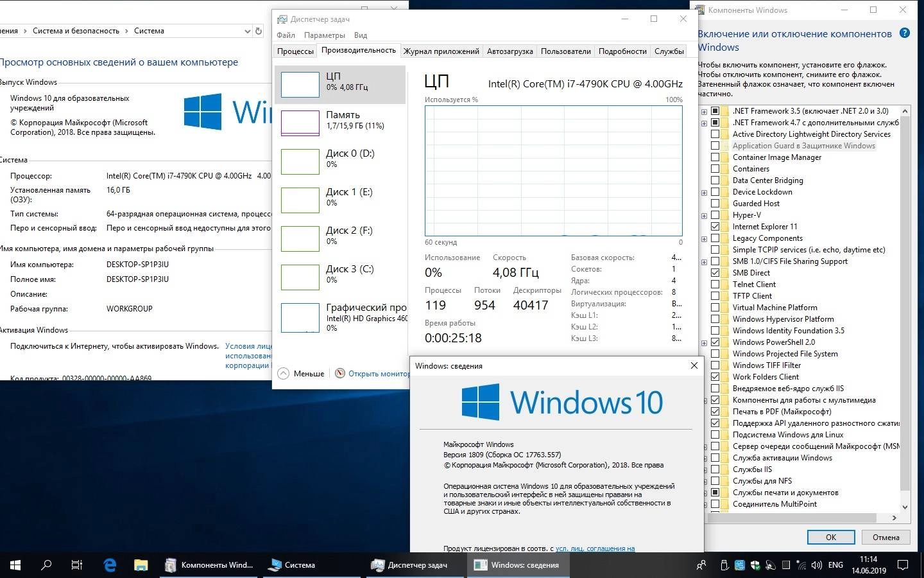This screenshot has width=924, height=578.
Task: Uncheck the SMB Direct checkbox
Action: point(715,273)
